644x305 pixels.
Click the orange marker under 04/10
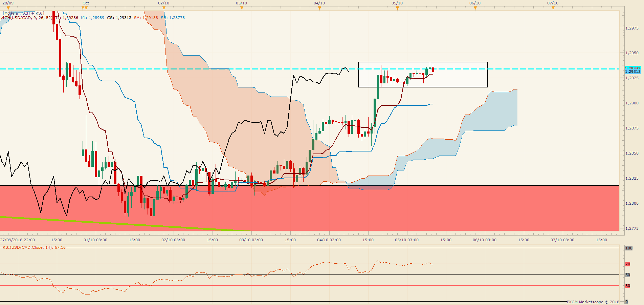319,8
